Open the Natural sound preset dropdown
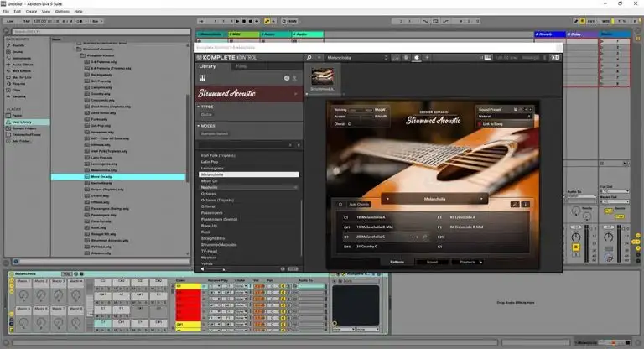 (x=504, y=117)
